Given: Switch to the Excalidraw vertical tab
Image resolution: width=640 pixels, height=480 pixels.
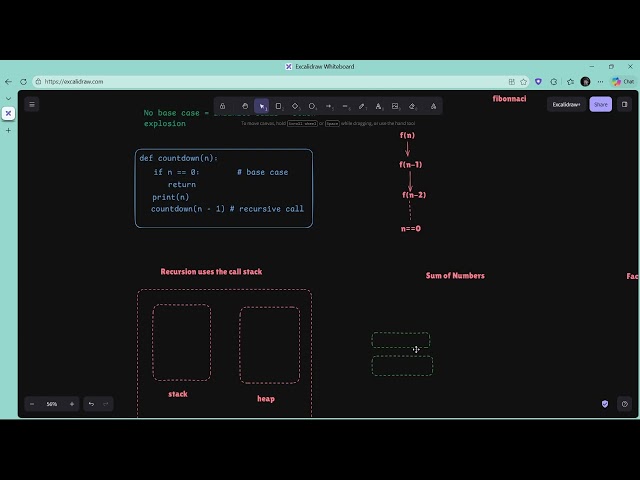Looking at the screenshot, I should point(8,113).
